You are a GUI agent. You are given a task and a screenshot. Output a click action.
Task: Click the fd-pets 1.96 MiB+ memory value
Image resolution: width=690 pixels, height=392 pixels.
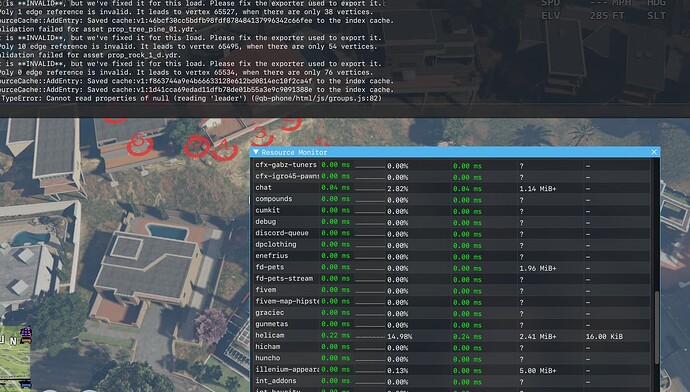pos(537,268)
